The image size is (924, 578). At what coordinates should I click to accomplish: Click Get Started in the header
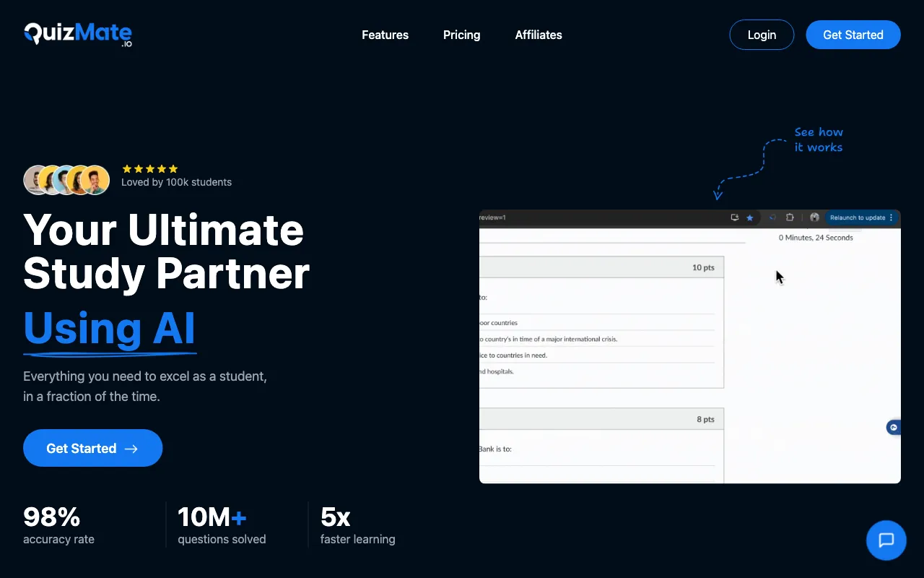click(x=853, y=35)
